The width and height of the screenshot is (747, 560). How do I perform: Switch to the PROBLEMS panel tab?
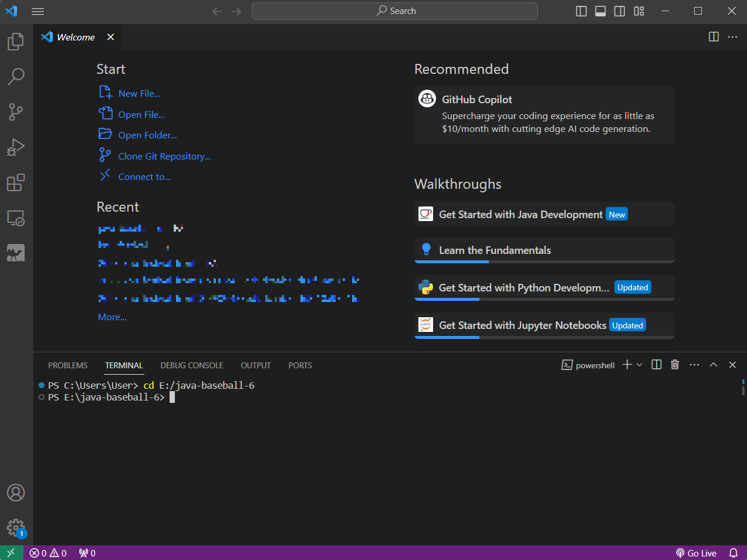(67, 365)
